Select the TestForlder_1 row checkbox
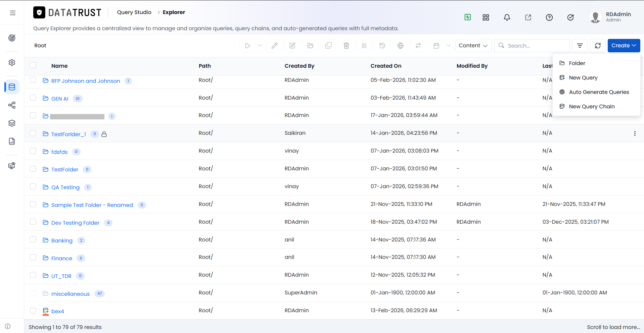Screen dimensions: 644x333 [x=33, y=133]
